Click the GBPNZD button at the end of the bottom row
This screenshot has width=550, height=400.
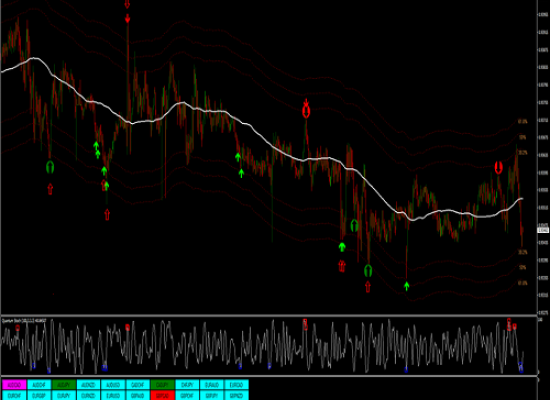coord(236,395)
